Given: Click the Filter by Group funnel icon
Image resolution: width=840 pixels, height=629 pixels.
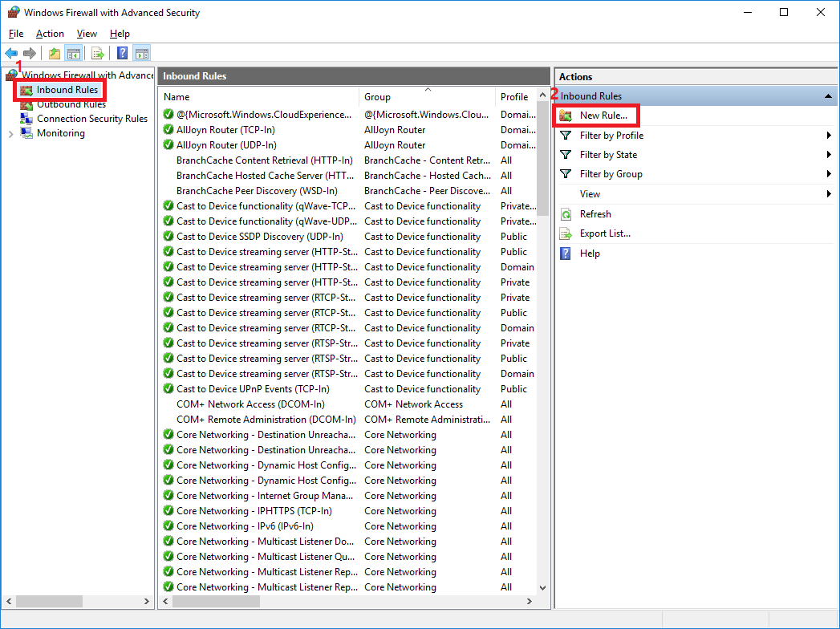Looking at the screenshot, I should [x=566, y=174].
